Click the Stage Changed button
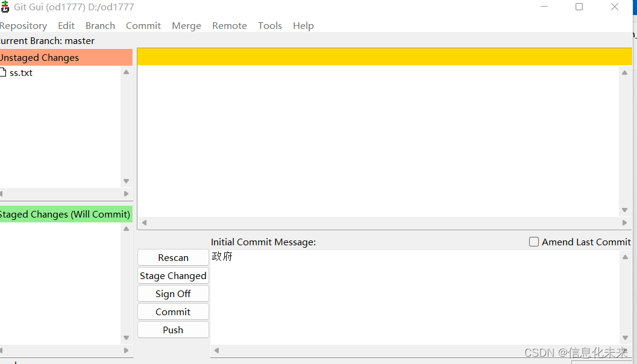 point(173,275)
